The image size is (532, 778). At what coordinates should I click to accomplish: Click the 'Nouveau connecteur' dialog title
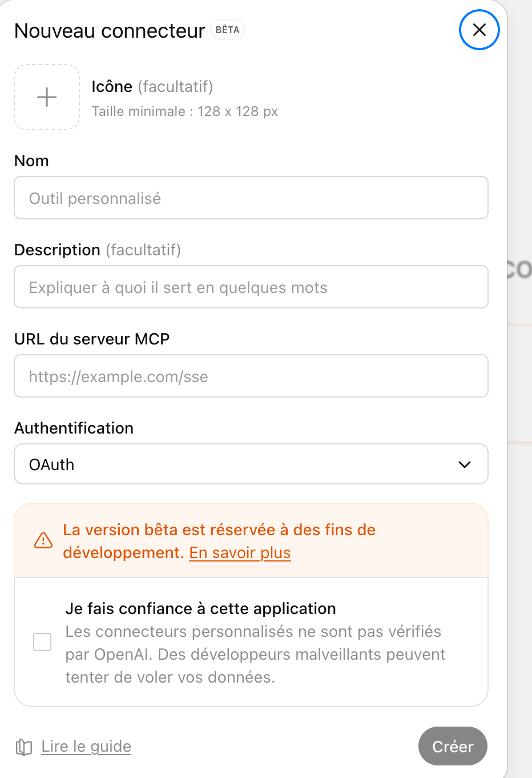tap(110, 31)
